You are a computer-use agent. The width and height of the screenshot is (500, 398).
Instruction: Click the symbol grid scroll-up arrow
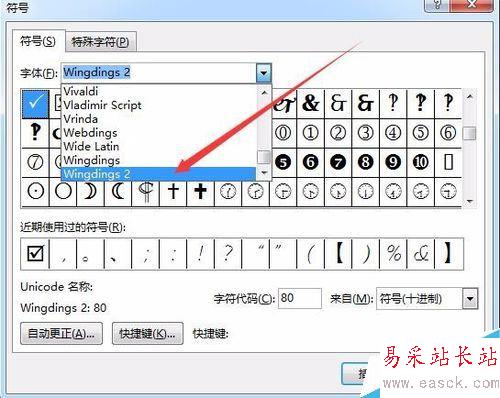coord(470,97)
